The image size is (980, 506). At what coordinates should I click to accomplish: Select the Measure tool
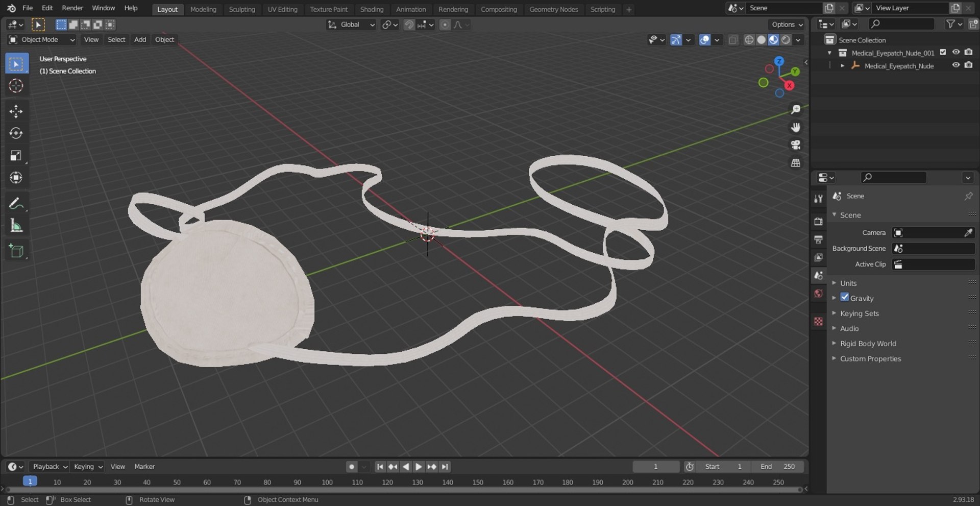tap(16, 226)
